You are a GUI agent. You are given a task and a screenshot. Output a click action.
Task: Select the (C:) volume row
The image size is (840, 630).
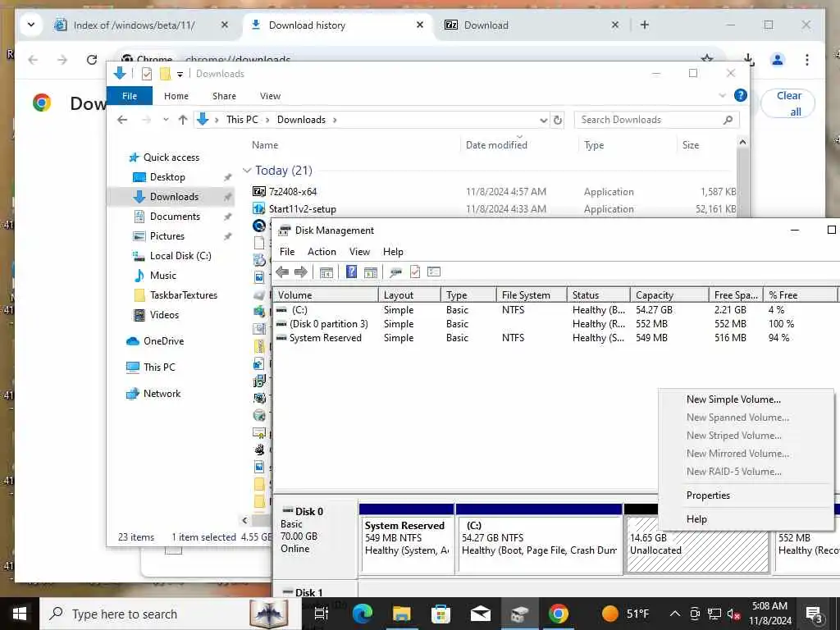point(555,310)
